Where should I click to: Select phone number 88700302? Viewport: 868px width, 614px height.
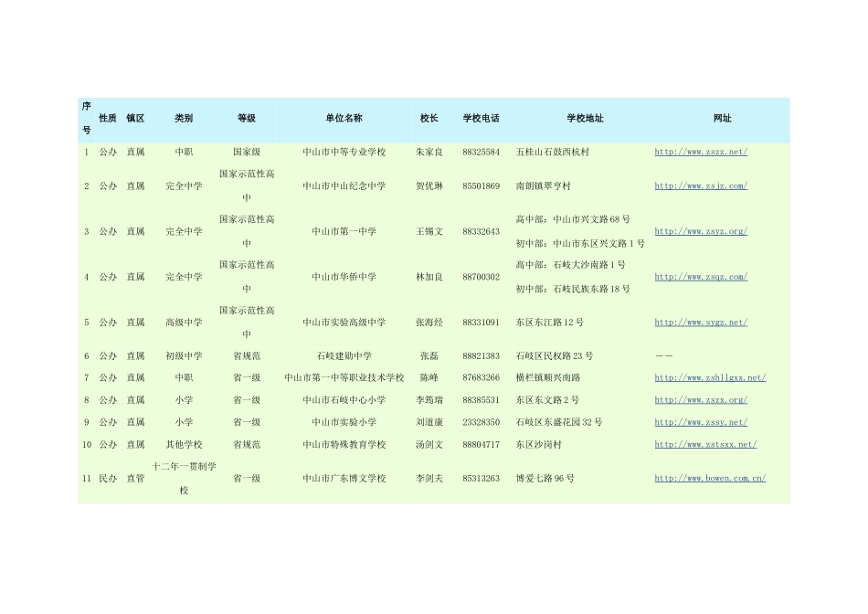pyautogui.click(x=481, y=277)
